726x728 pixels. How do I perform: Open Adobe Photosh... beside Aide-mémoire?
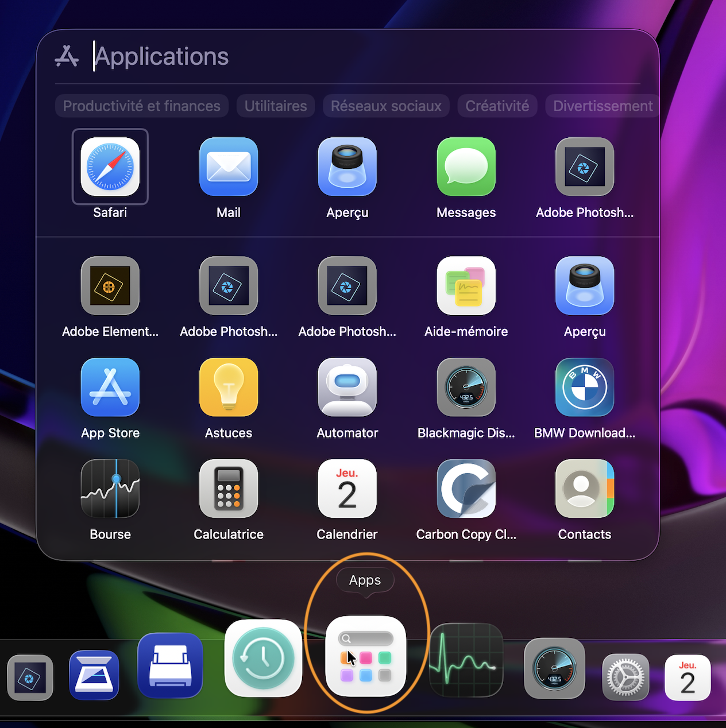[x=347, y=286]
